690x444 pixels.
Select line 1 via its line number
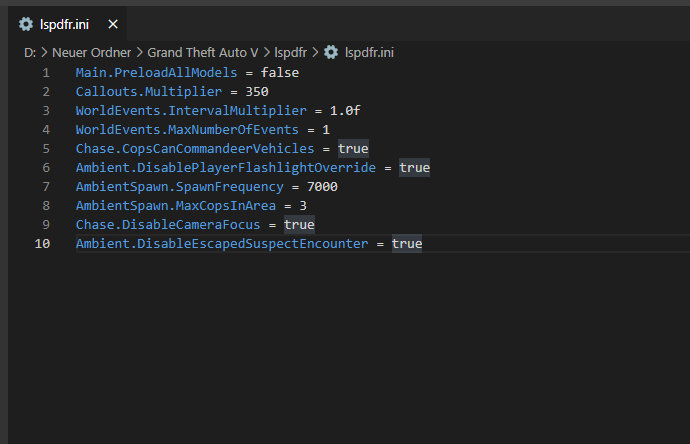pos(46,73)
